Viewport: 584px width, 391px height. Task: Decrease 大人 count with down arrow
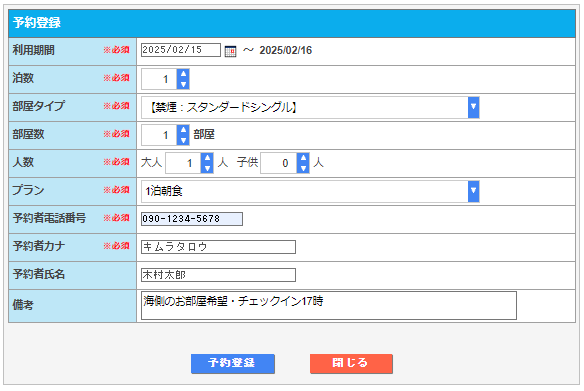pyautogui.click(x=207, y=168)
